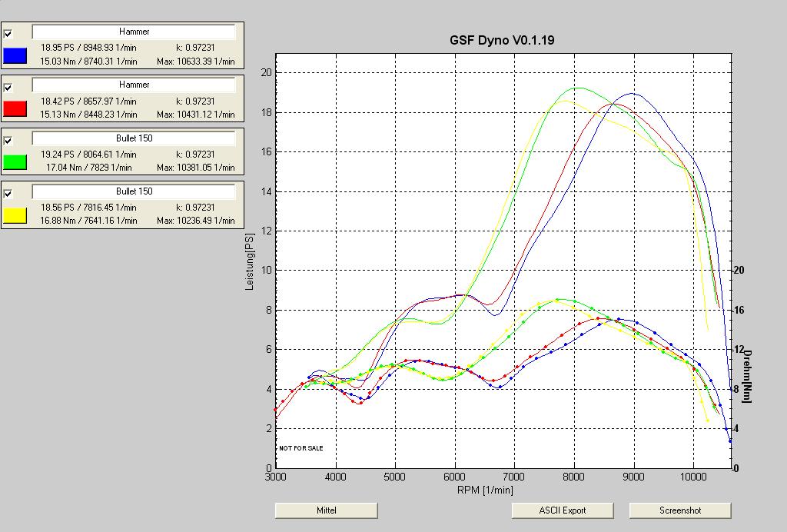
Task: Focus the Hammer name field beside red swatch
Action: tap(134, 85)
